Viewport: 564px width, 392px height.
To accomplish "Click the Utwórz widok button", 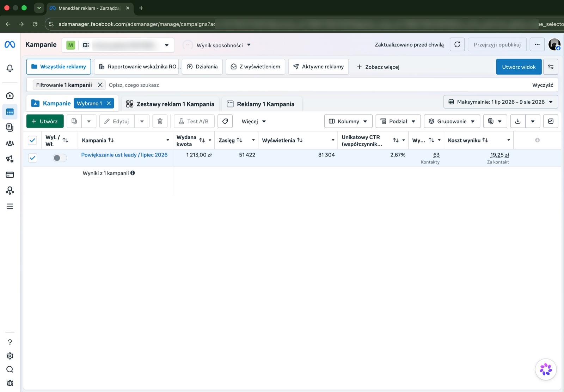I will [519, 67].
